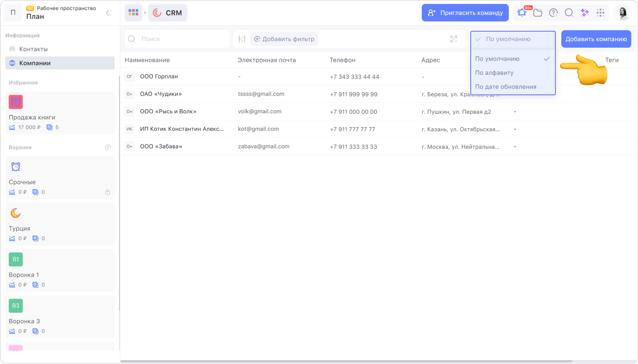Open the AI sparkles assistant icon
638x364 pixels.
[x=584, y=13]
